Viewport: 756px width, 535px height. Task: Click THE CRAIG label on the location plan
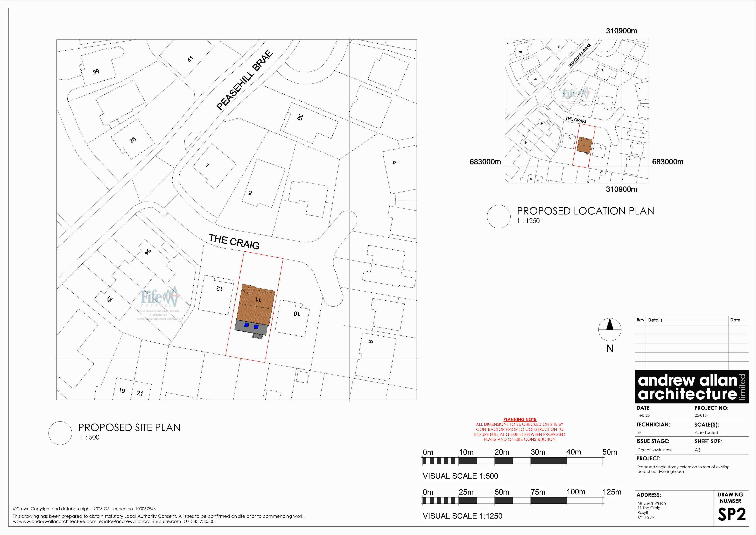(576, 120)
